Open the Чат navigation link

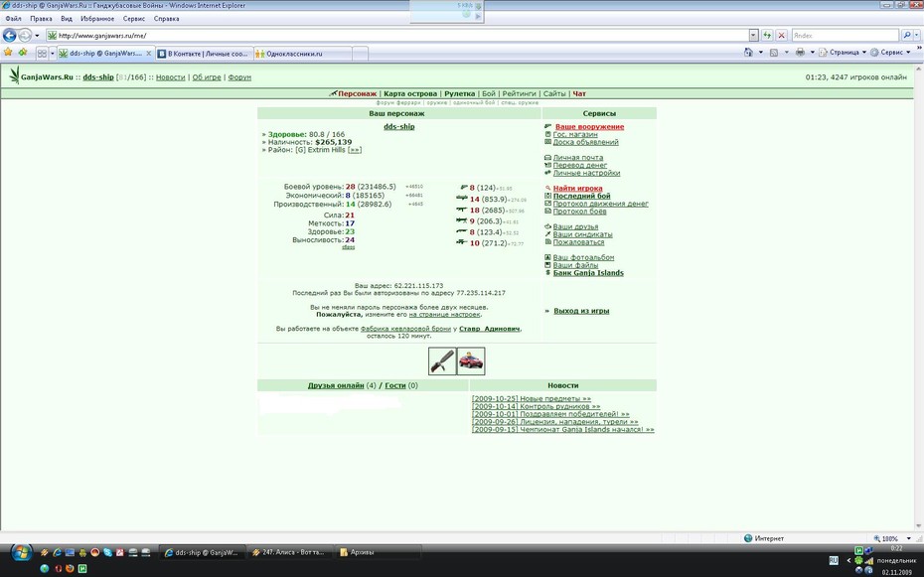[x=579, y=93]
